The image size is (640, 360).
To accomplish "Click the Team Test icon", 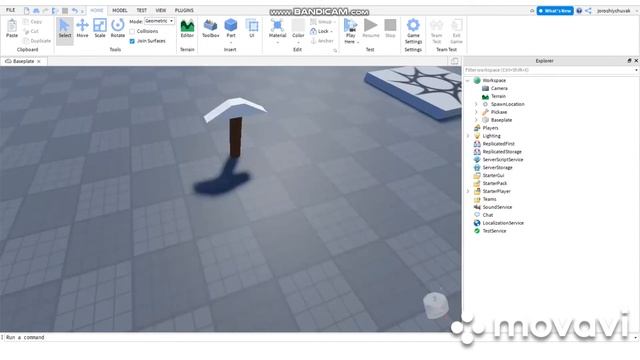I will 436,31.
